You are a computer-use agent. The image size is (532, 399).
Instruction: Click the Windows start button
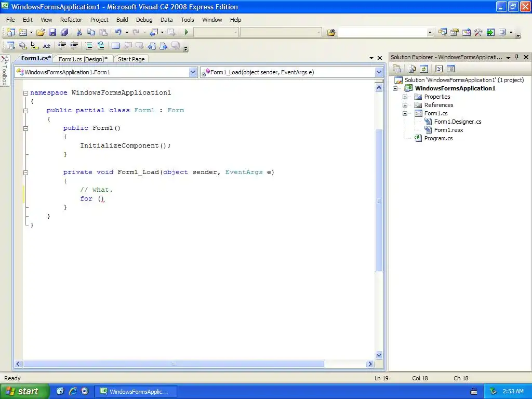24,391
